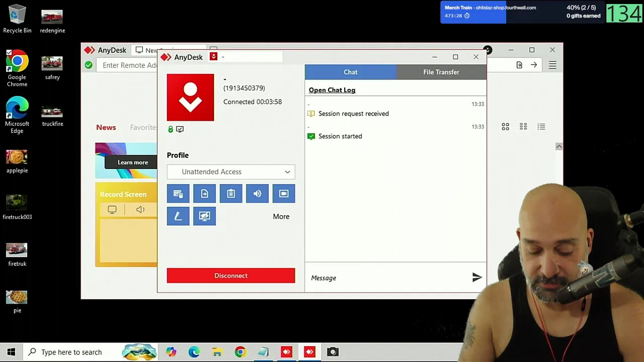Click Session request received entry
Screen dimensions: 644x362
pos(354,114)
